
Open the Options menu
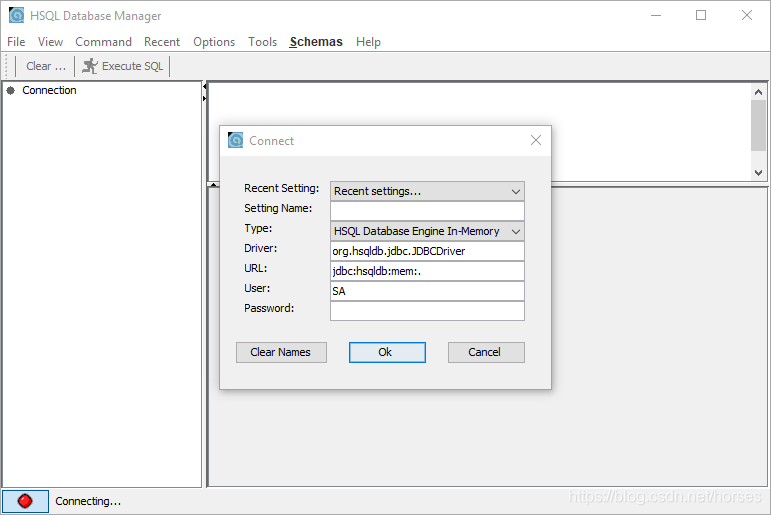[214, 42]
